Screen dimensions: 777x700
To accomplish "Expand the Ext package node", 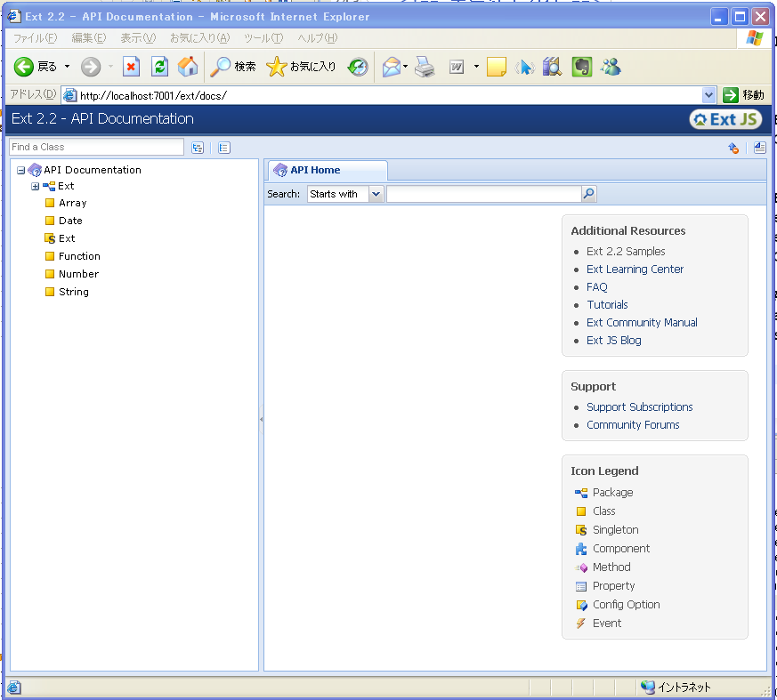I will (x=35, y=186).
